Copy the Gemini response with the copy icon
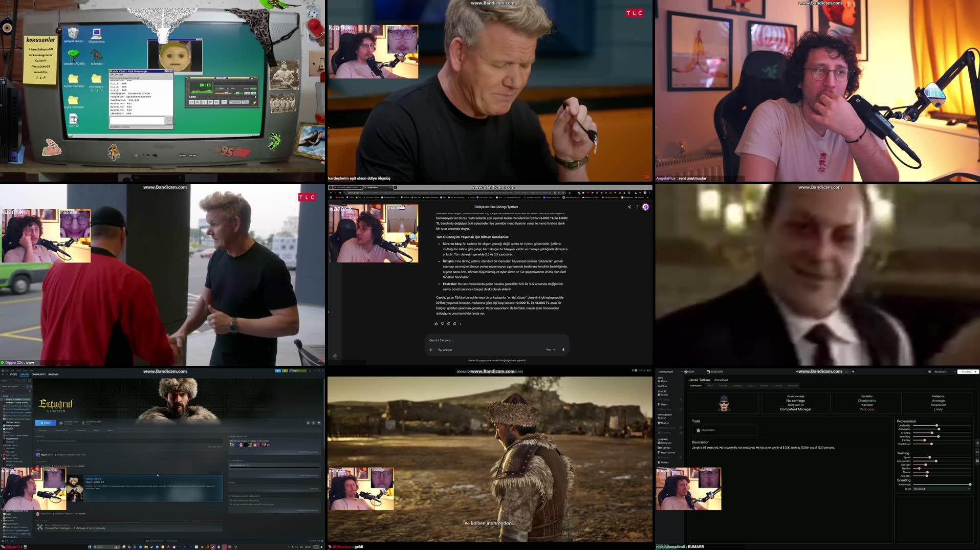Viewport: 980px width, 550px height. tap(454, 324)
